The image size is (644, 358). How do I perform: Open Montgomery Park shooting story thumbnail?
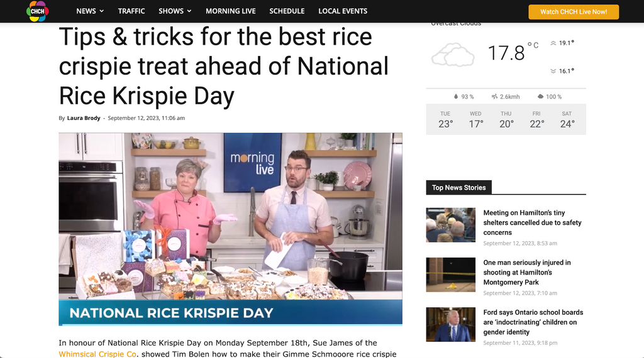point(450,274)
